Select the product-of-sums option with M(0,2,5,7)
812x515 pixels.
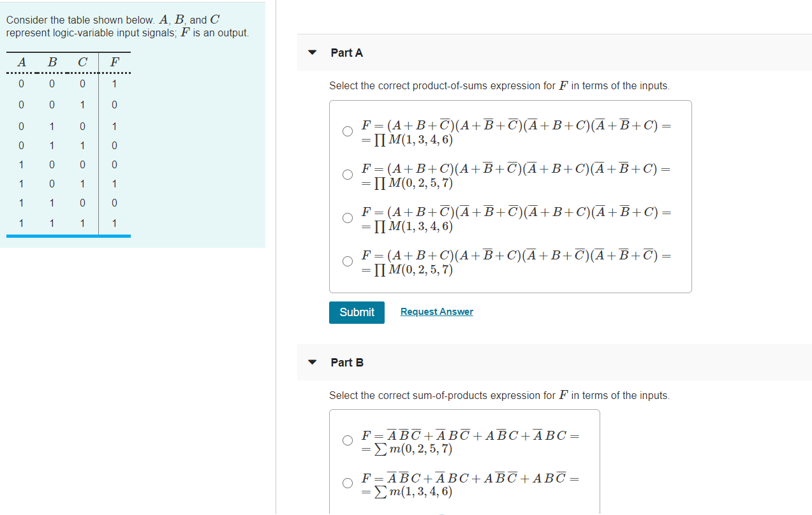pyautogui.click(x=347, y=174)
